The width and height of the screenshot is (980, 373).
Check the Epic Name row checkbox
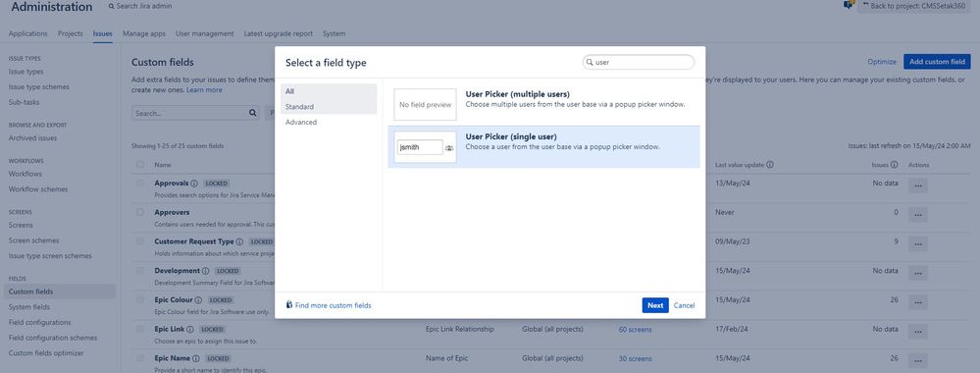pyautogui.click(x=140, y=358)
